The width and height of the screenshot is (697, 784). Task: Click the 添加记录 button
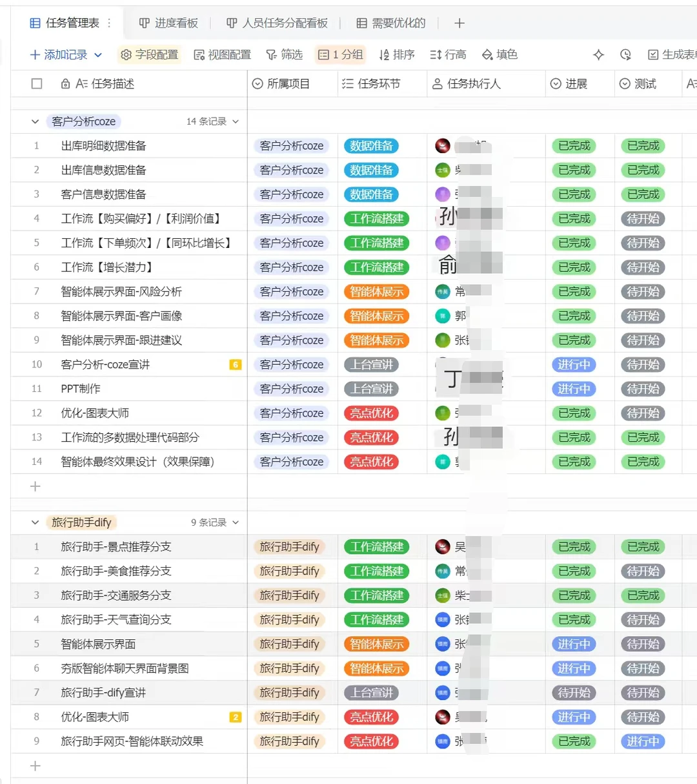pyautogui.click(x=59, y=55)
